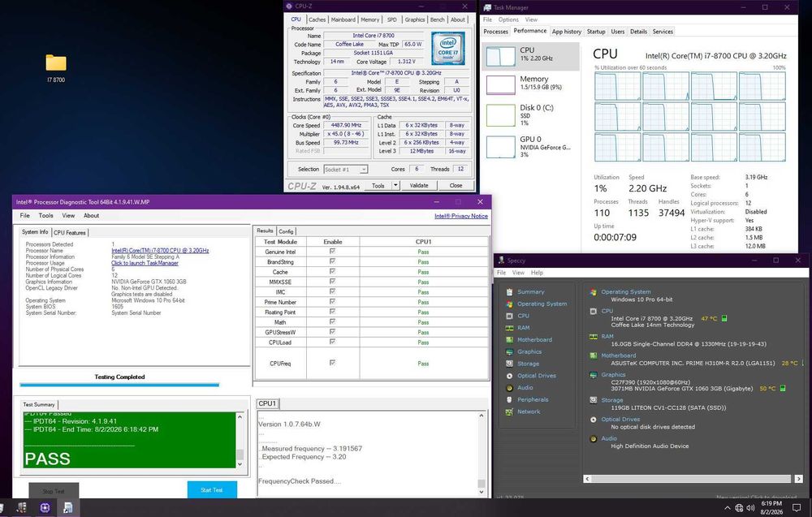
Task: Switch to Bench tab in CPU-Z
Action: [437, 19]
